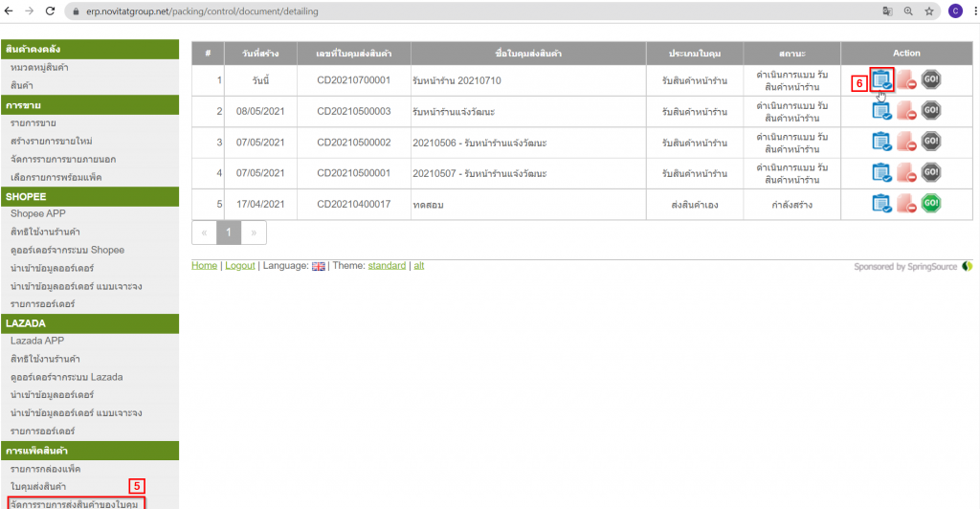Bookmark page with the star icon
980x509 pixels.
(x=928, y=11)
